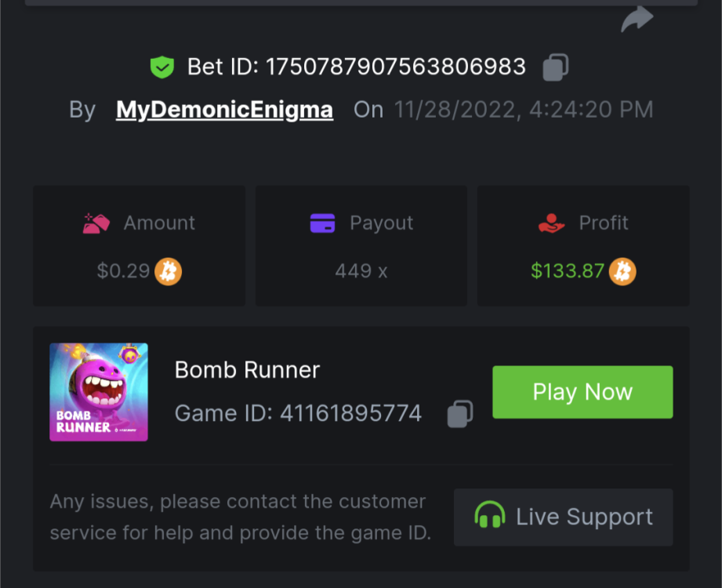The height and width of the screenshot is (588, 722).
Task: Open player profile MyDemonicEnigma
Action: pyautogui.click(x=223, y=109)
